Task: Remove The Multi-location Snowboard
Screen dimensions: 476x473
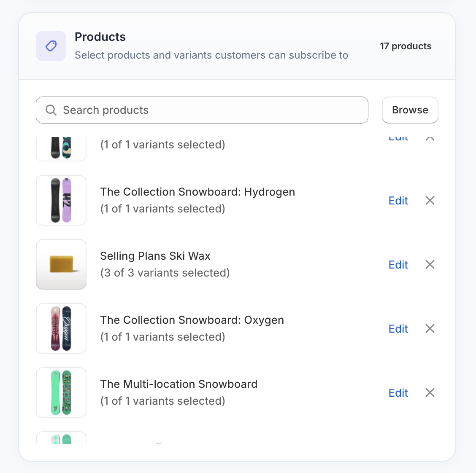Action: point(430,392)
